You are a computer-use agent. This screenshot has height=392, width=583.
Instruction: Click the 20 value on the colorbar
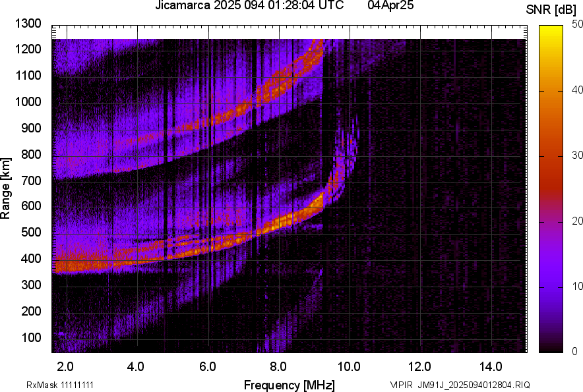pos(578,221)
